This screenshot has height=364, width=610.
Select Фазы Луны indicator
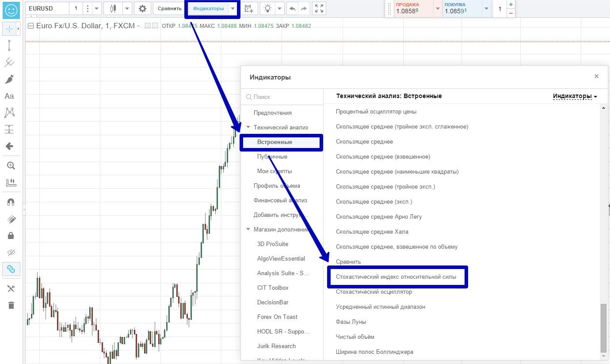tap(351, 322)
